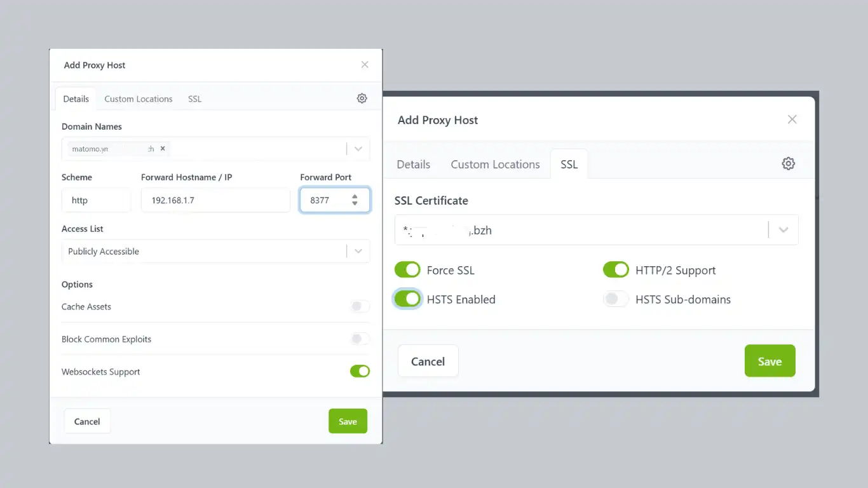Switch to Custom Locations tab in left dialog
The height and width of the screenshot is (488, 868).
[139, 99]
